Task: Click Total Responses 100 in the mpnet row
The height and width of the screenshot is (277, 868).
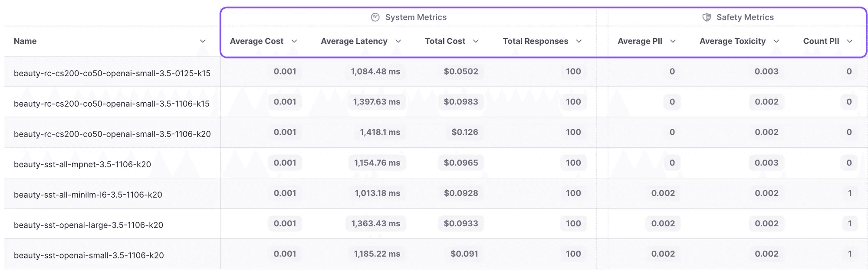Action: 573,163
